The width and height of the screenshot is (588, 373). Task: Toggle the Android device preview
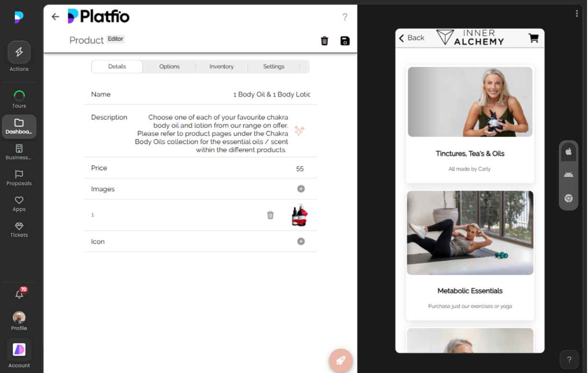click(x=568, y=175)
